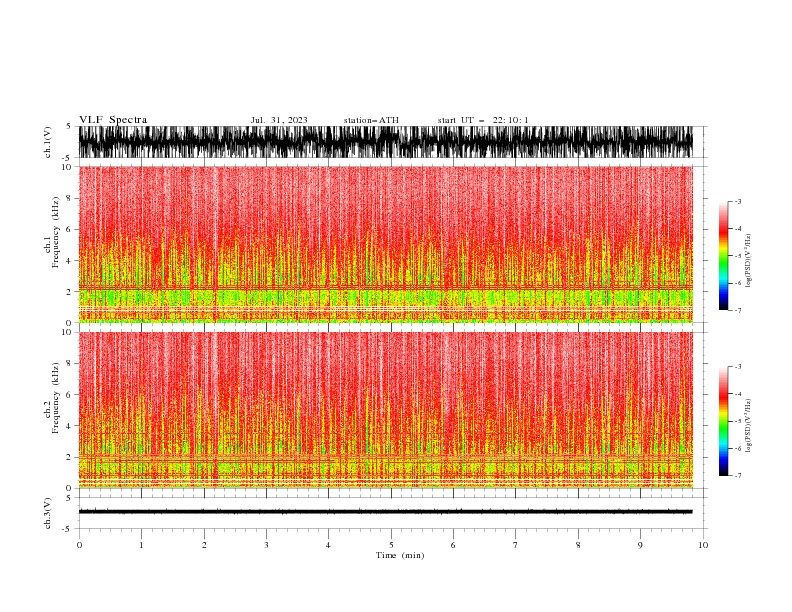Screen dimensions: 792x612
Task: Click the ch.3 voltage waveform trace
Action: click(386, 512)
